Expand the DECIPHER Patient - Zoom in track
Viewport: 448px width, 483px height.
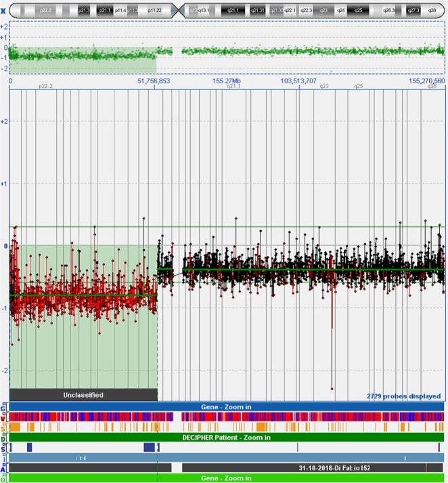[226, 438]
